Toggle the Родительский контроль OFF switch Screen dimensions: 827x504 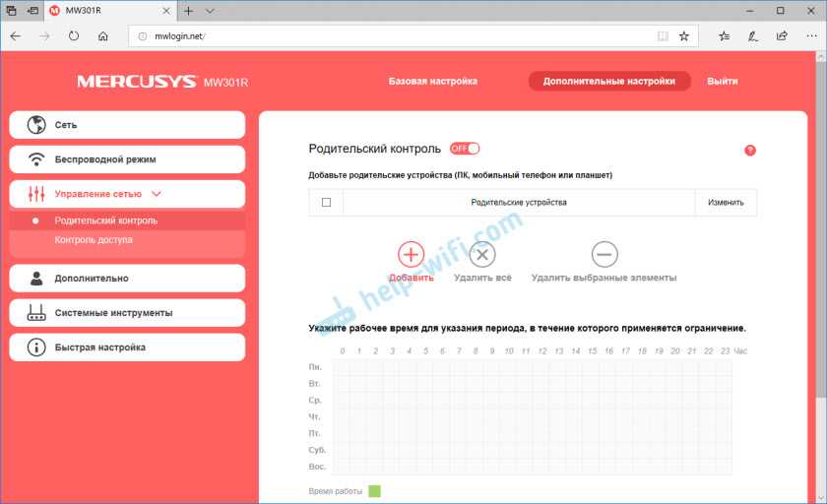465,149
